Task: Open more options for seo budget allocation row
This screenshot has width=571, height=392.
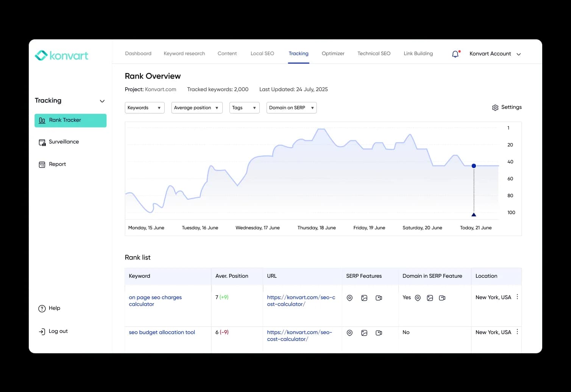Action: click(x=517, y=332)
